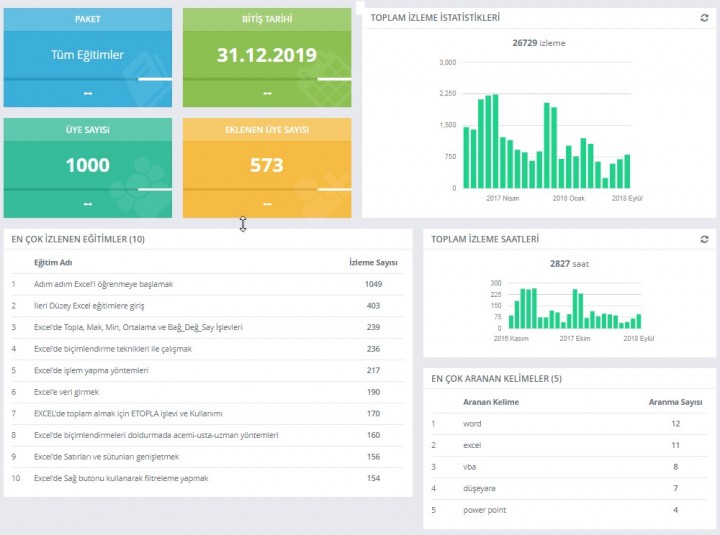Click the İzleme Sayısı column header

pyautogui.click(x=373, y=262)
